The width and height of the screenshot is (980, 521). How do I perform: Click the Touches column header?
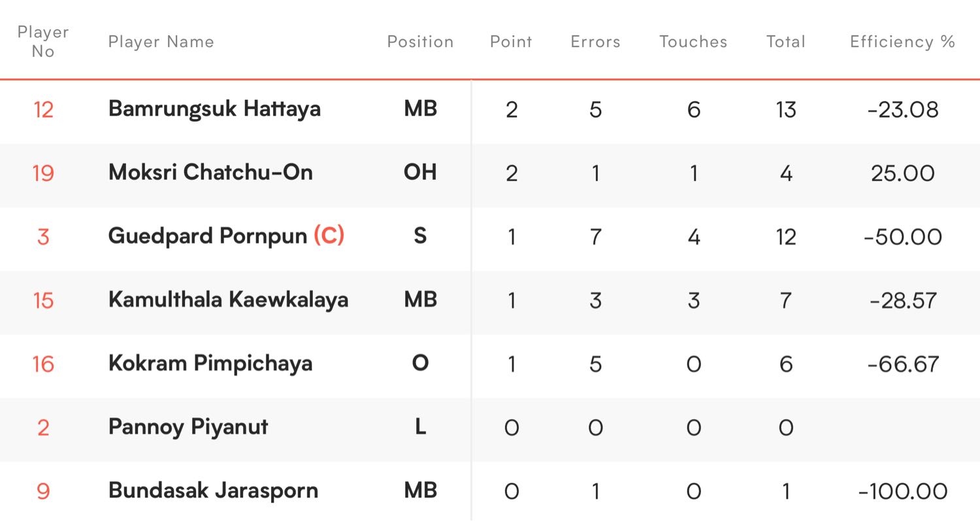click(x=693, y=42)
